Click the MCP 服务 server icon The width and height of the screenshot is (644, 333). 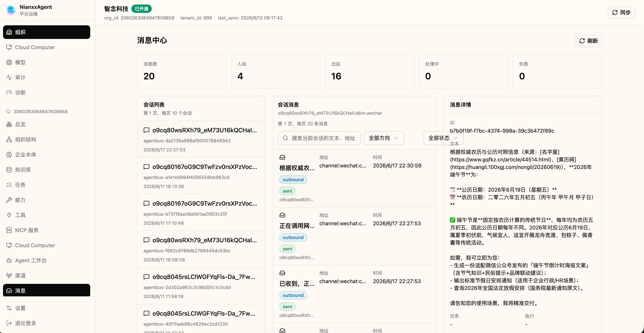pos(9,230)
